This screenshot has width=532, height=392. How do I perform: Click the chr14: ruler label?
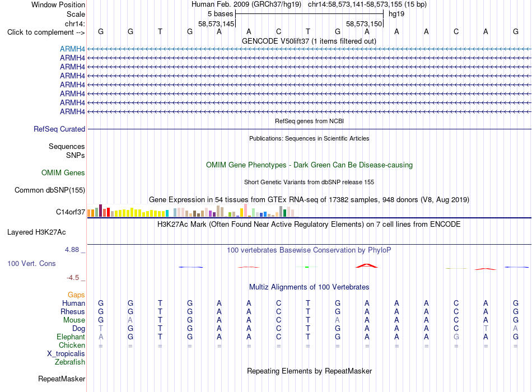pos(74,24)
